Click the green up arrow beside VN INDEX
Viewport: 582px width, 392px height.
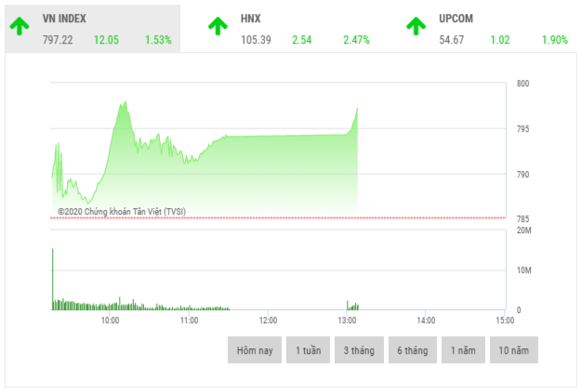tap(18, 26)
